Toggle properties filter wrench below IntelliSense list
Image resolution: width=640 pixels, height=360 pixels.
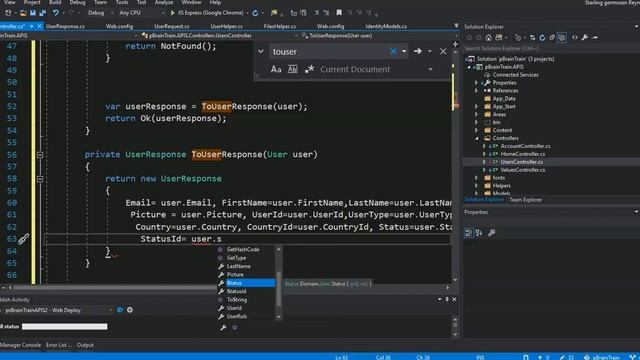[223, 327]
